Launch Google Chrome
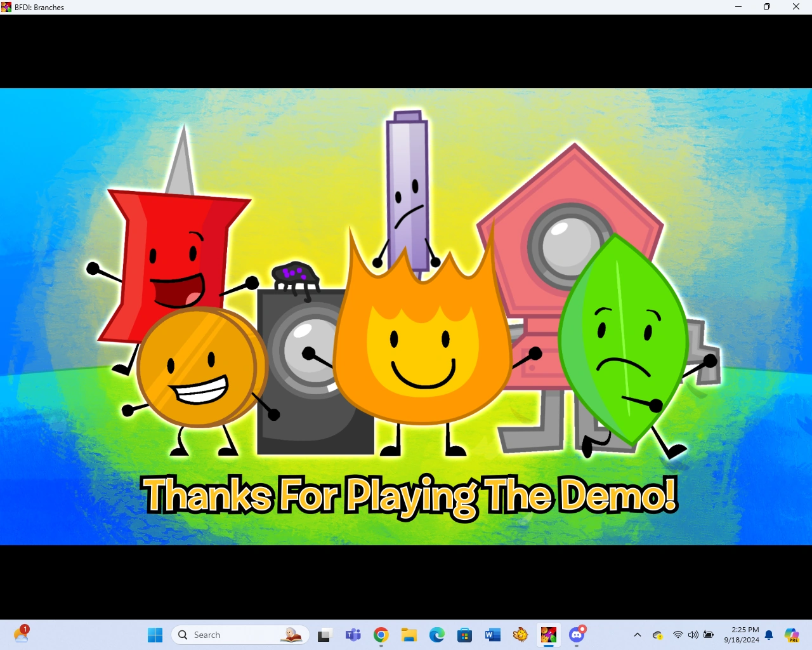812x650 pixels. 381,634
